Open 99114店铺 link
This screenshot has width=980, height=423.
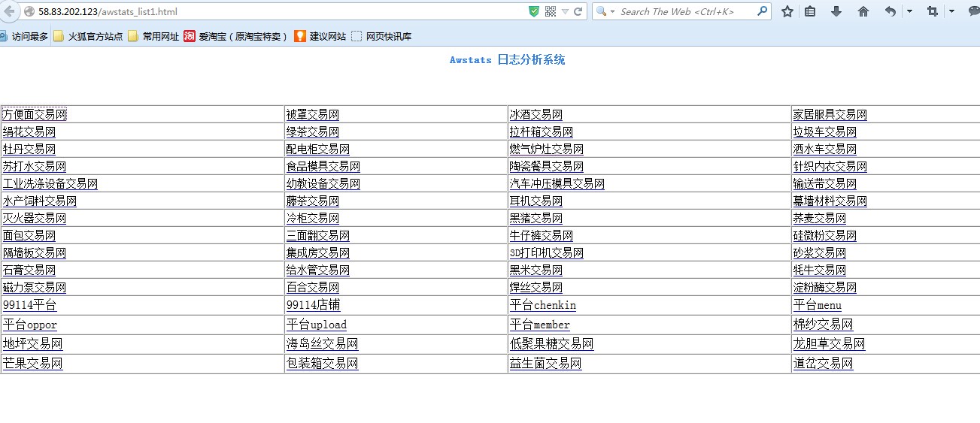314,305
